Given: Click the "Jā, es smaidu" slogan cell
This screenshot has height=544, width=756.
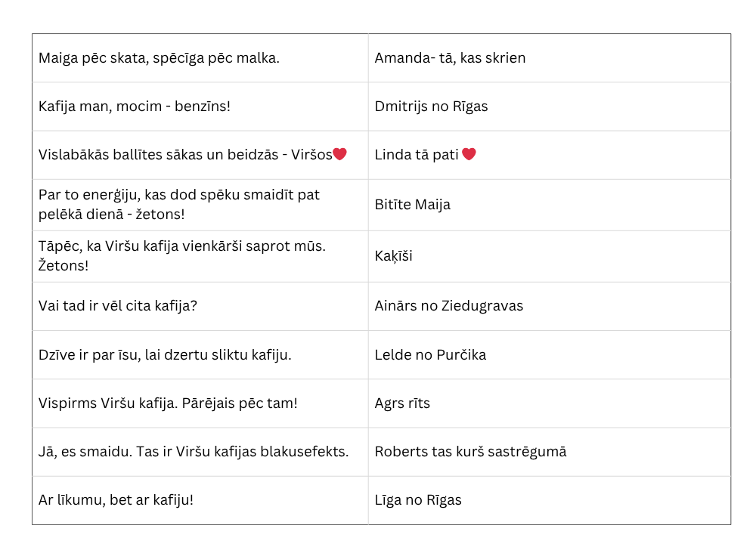Looking at the screenshot, I should [x=194, y=452].
